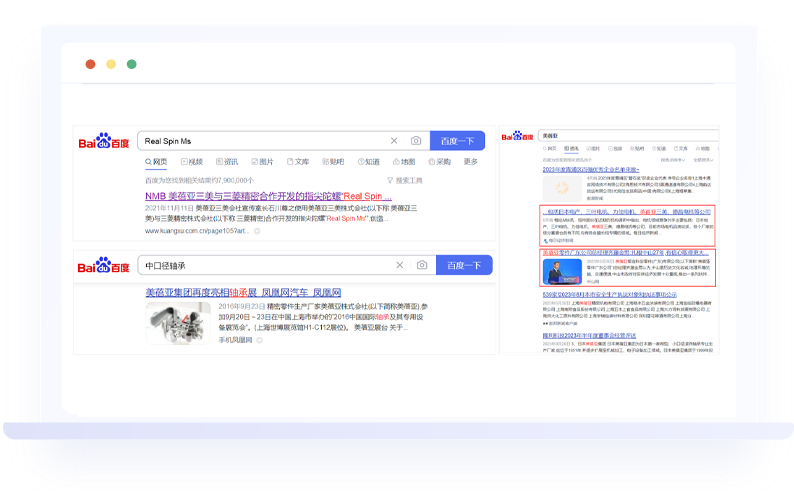Open the first red-boxed news headline mentioning 三美

626,212
